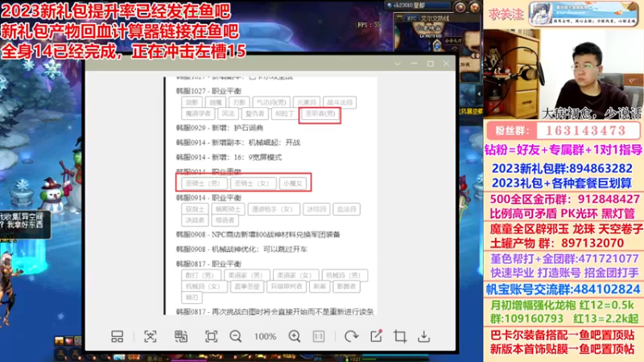Click the 柔道家（男） class tag
644x362 pixels.
tap(246, 275)
